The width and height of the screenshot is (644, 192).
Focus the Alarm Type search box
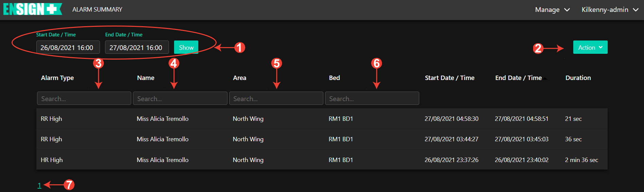[x=84, y=98]
